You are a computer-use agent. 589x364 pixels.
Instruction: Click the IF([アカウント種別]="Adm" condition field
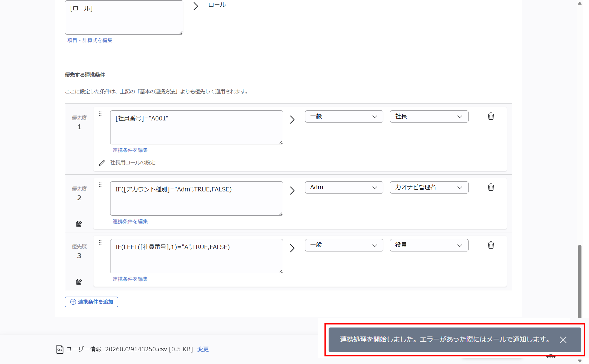click(x=196, y=198)
